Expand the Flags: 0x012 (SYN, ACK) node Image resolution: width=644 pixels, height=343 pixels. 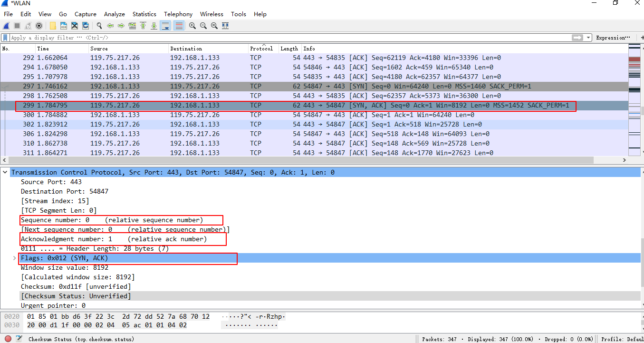coord(15,258)
